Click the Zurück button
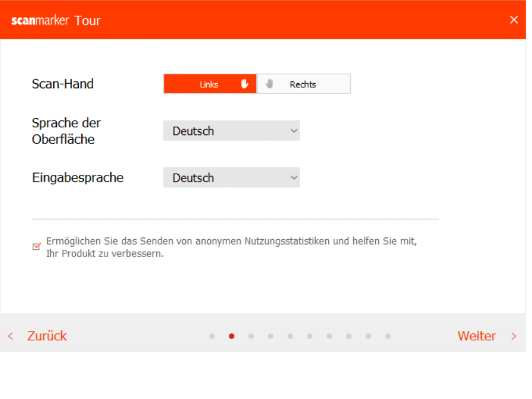532x399 pixels. pyautogui.click(x=47, y=336)
